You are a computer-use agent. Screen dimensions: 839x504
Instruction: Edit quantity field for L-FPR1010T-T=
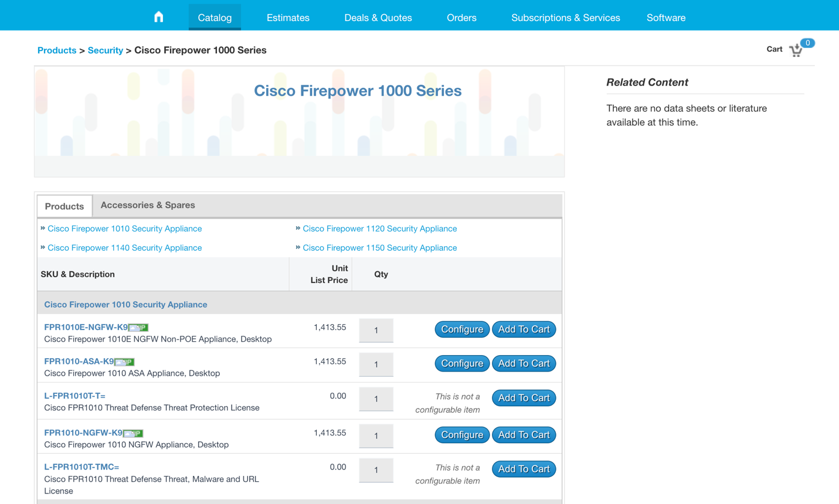click(376, 399)
